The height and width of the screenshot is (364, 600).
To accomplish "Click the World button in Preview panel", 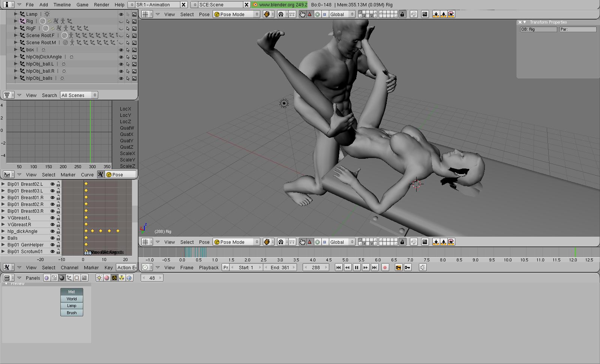I will [72, 299].
